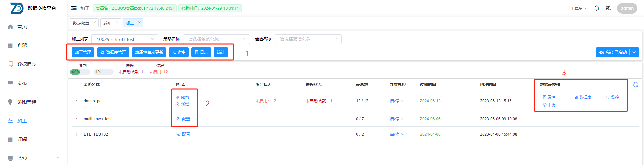Open 启/停 dropdown for multi_rows_test
The width and height of the screenshot is (644, 165).
pyautogui.click(x=397, y=119)
